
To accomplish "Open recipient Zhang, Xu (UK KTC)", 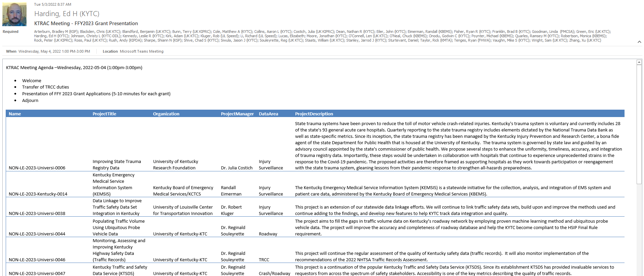I will point(585,40).
